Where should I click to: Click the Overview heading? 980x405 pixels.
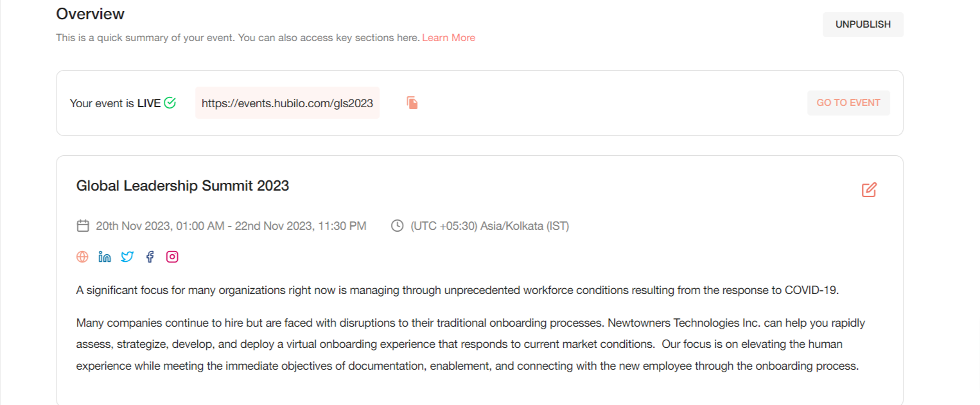click(91, 14)
